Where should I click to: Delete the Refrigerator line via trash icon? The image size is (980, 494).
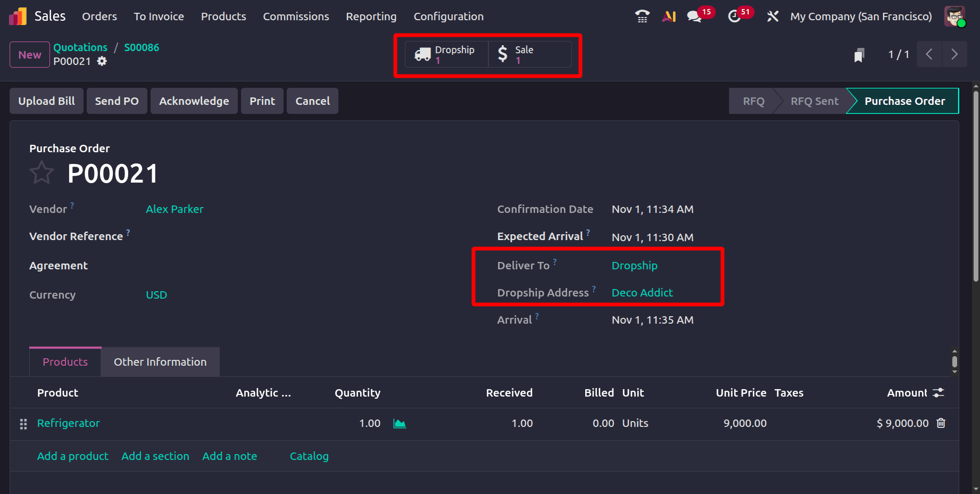(x=941, y=423)
